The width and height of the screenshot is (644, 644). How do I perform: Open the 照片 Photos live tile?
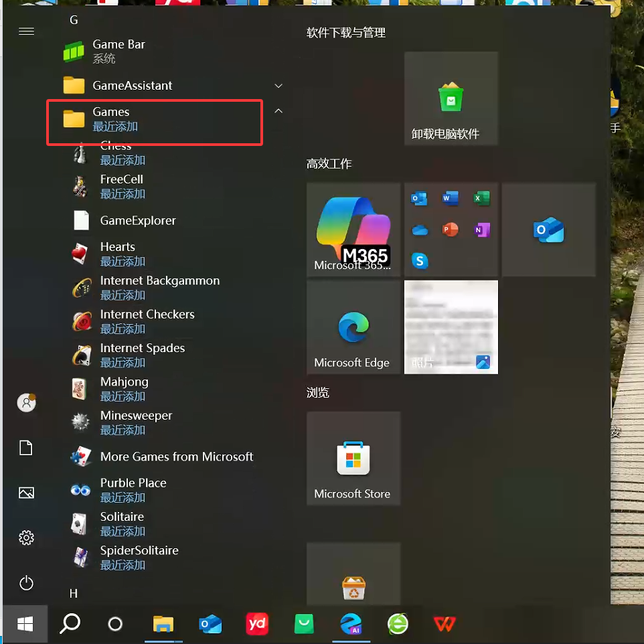click(x=451, y=327)
